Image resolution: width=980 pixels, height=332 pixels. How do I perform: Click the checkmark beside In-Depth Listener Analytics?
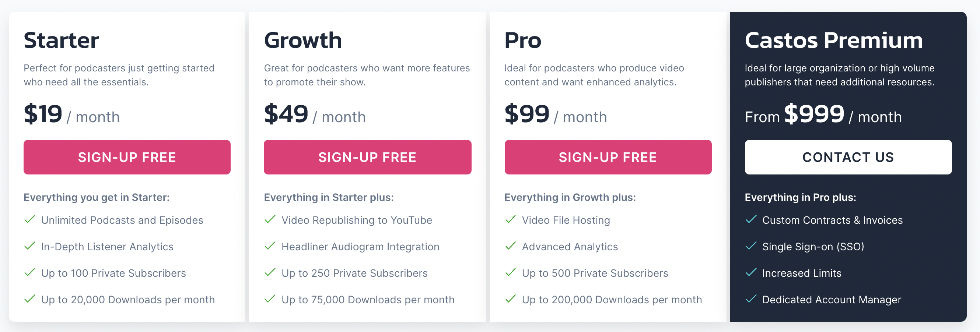(x=30, y=246)
